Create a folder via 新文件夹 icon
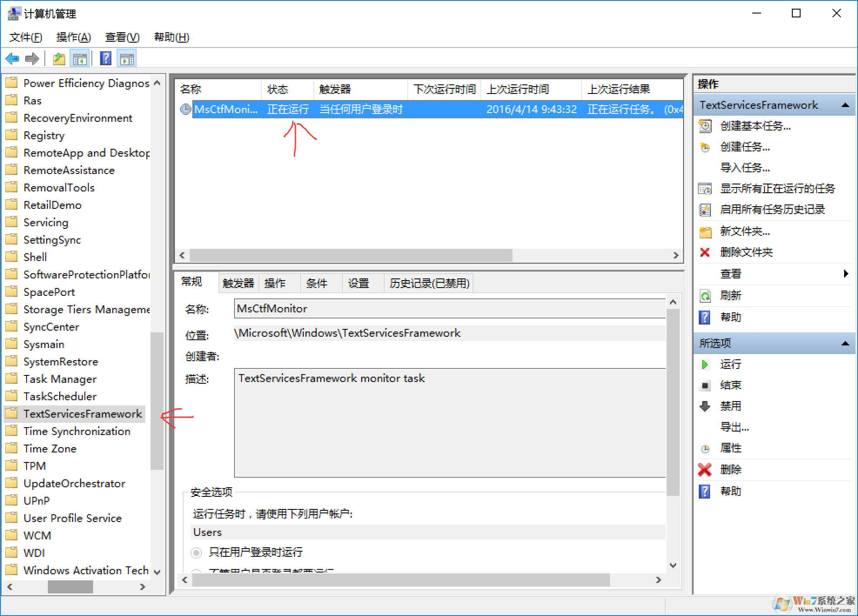 705,231
